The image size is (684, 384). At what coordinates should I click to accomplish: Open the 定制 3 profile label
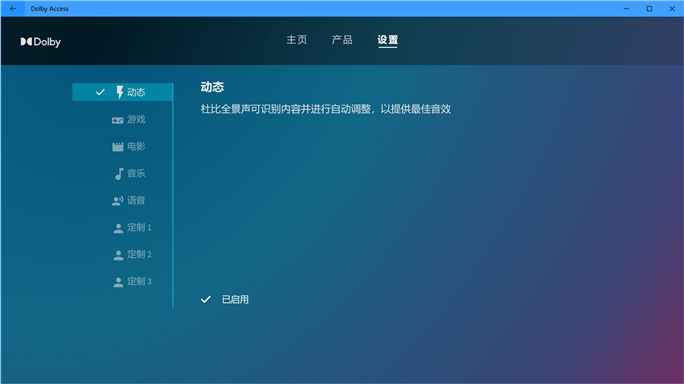[139, 281]
